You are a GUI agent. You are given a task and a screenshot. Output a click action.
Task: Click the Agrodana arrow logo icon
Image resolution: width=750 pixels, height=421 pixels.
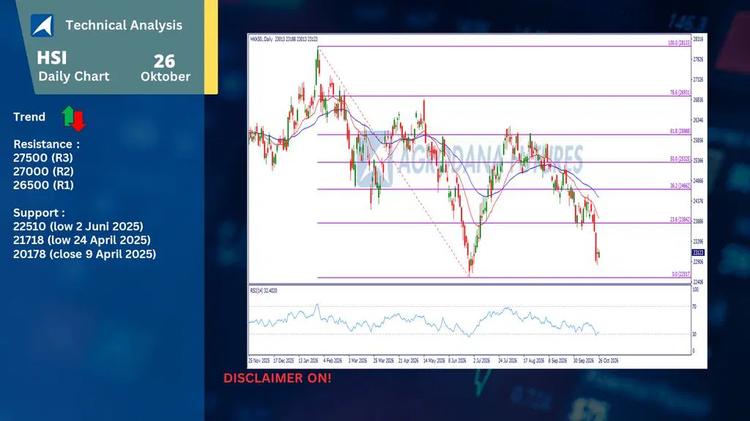pos(42,25)
